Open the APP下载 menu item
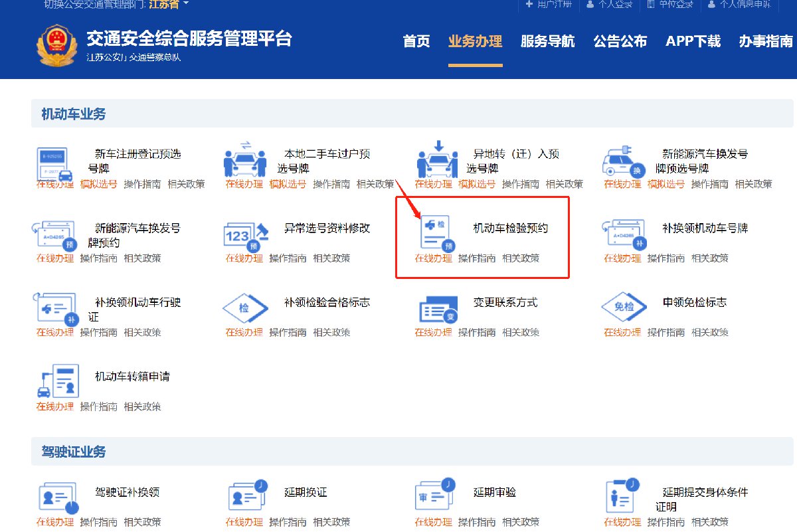 pyautogui.click(x=693, y=41)
